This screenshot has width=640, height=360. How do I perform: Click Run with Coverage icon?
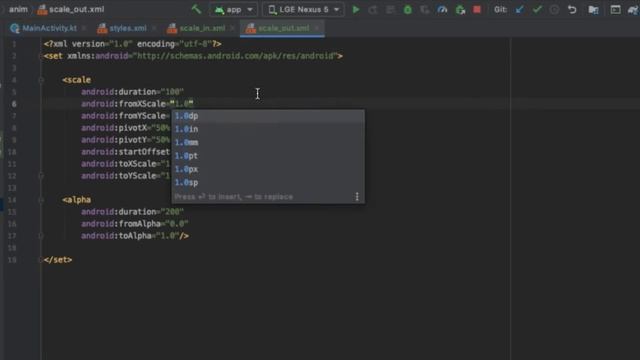[x=424, y=9]
